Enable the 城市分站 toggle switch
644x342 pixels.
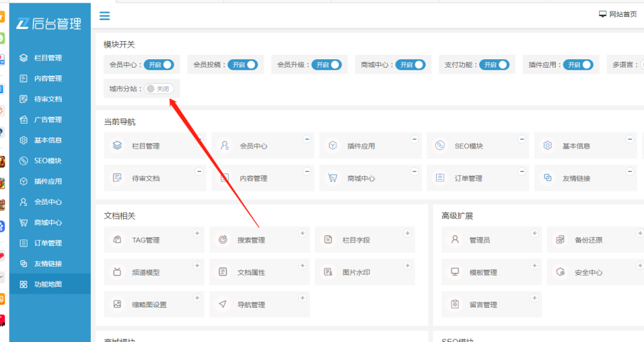click(x=158, y=89)
